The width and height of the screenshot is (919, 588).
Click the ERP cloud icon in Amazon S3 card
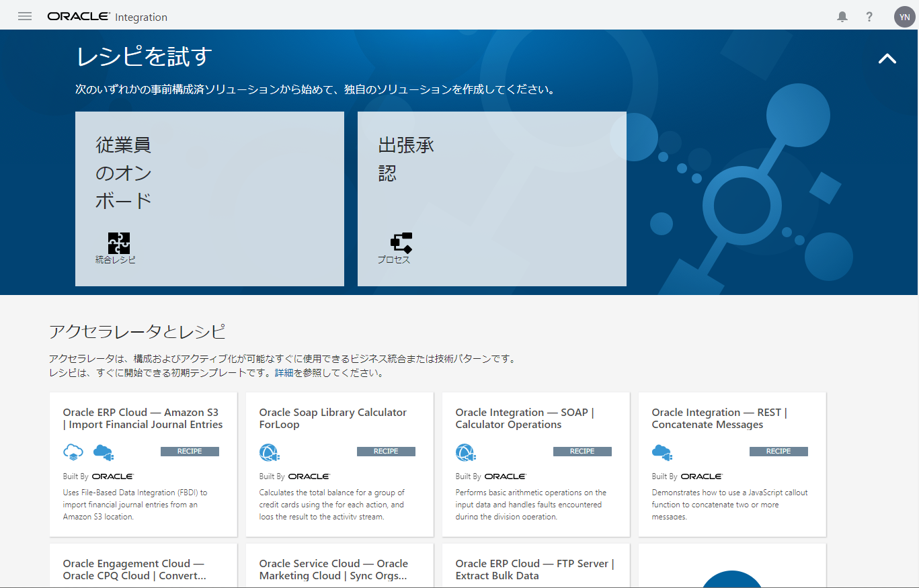coord(73,452)
